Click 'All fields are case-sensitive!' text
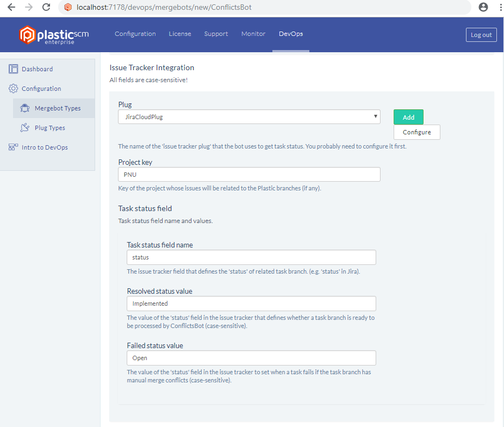The height and width of the screenshot is (427, 504). click(148, 80)
